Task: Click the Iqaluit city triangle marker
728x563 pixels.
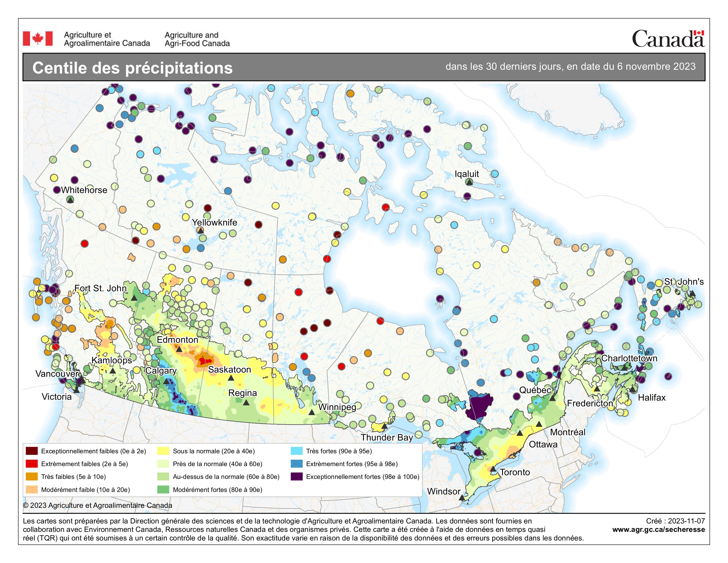Action: pyautogui.click(x=469, y=182)
